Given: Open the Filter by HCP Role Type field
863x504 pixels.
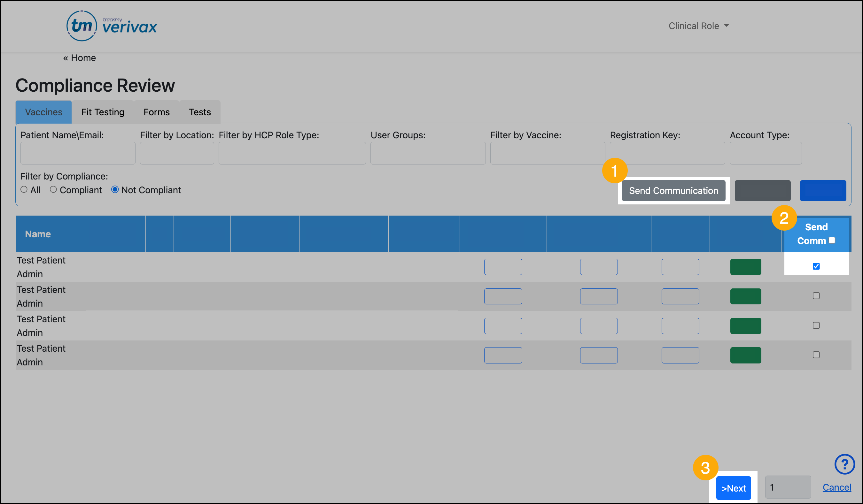Looking at the screenshot, I should [x=292, y=153].
